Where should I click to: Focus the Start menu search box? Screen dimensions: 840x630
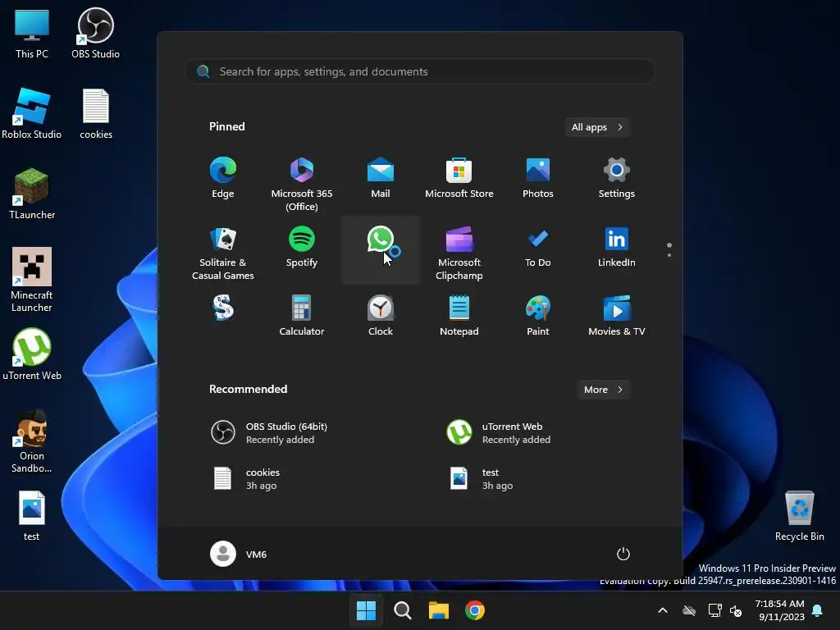point(420,72)
